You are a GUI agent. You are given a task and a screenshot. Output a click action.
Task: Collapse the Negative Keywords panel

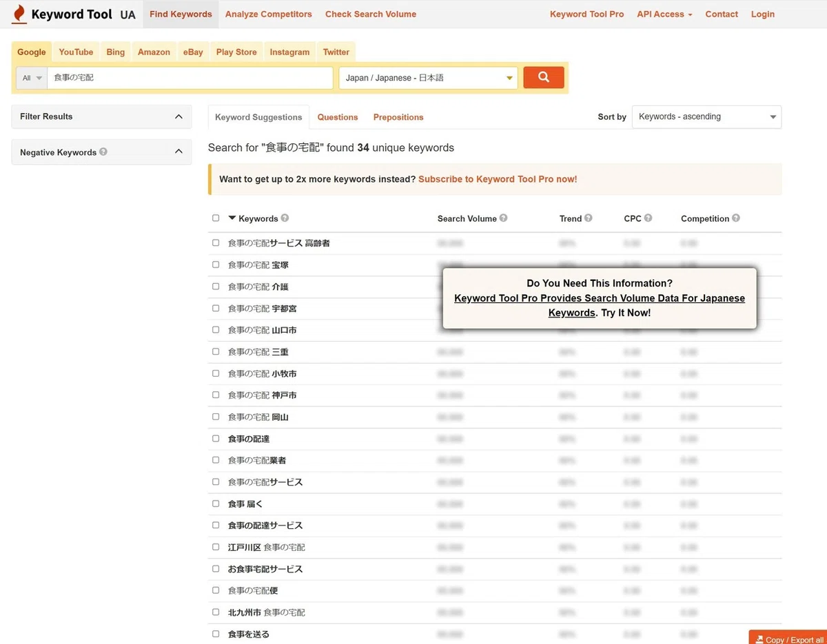pos(102,152)
